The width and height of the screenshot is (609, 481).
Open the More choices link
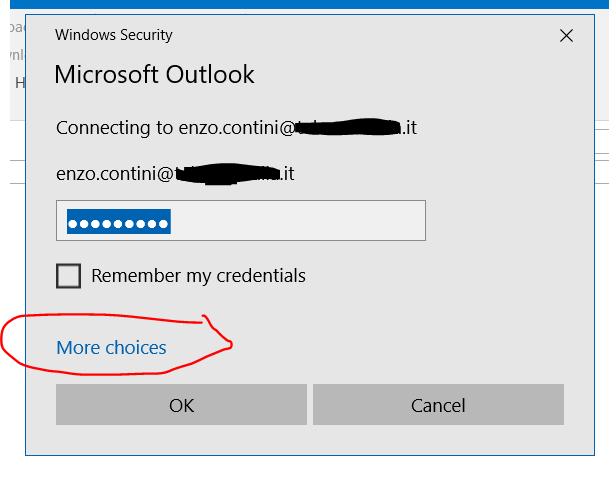tap(111, 348)
